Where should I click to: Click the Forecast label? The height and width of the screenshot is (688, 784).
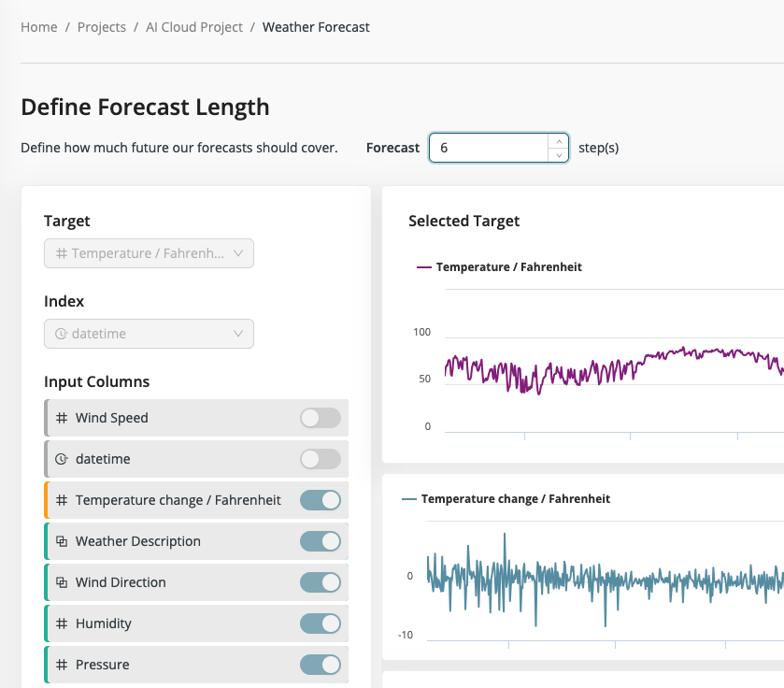(x=393, y=148)
